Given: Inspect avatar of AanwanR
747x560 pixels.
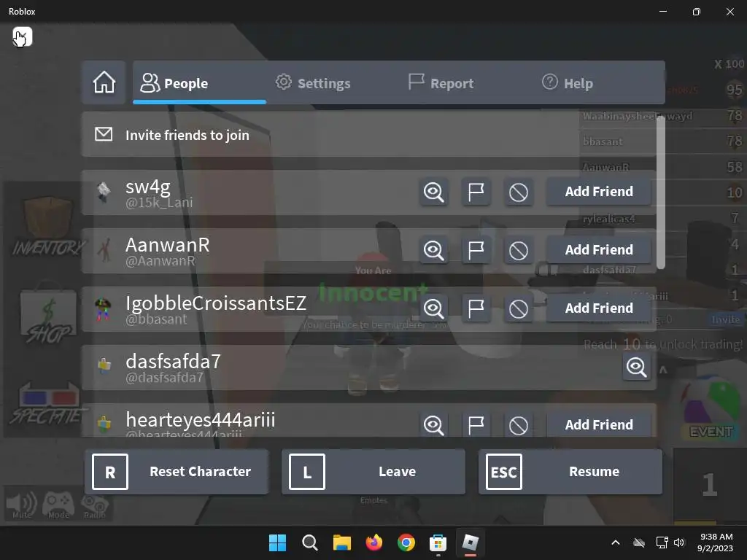Looking at the screenshot, I should point(433,250).
